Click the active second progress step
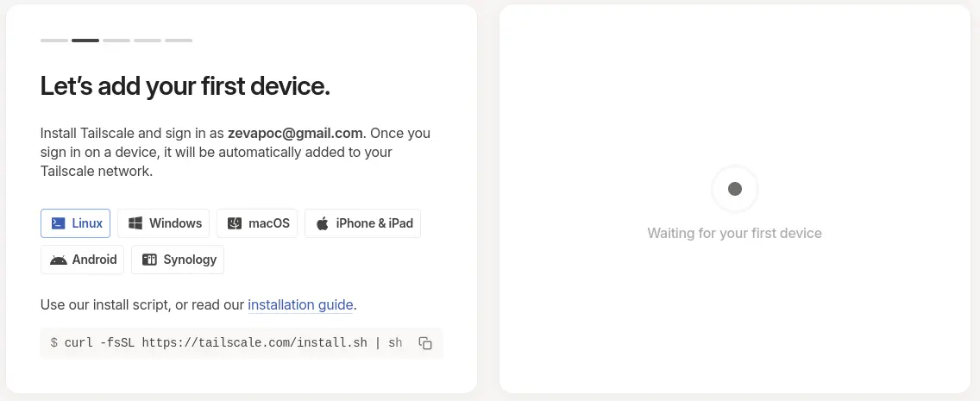The height and width of the screenshot is (401, 980). [85, 41]
